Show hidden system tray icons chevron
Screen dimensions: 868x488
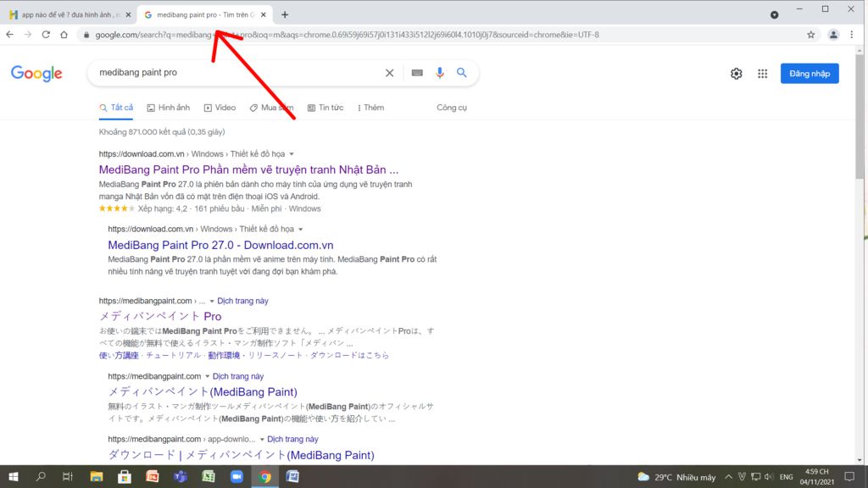pos(728,477)
